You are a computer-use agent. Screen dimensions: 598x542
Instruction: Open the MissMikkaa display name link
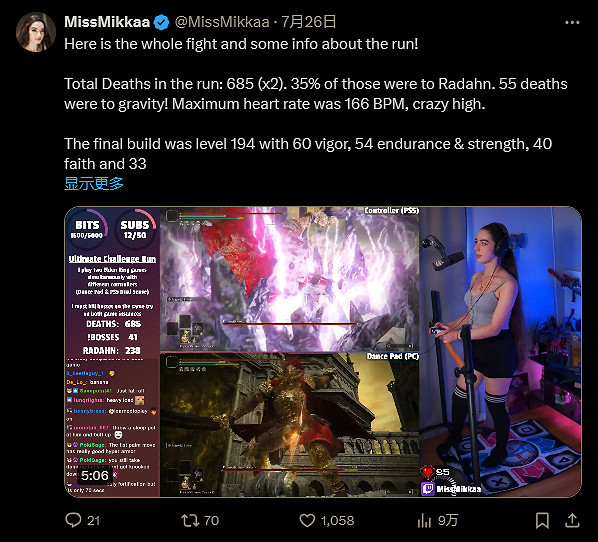click(x=107, y=22)
